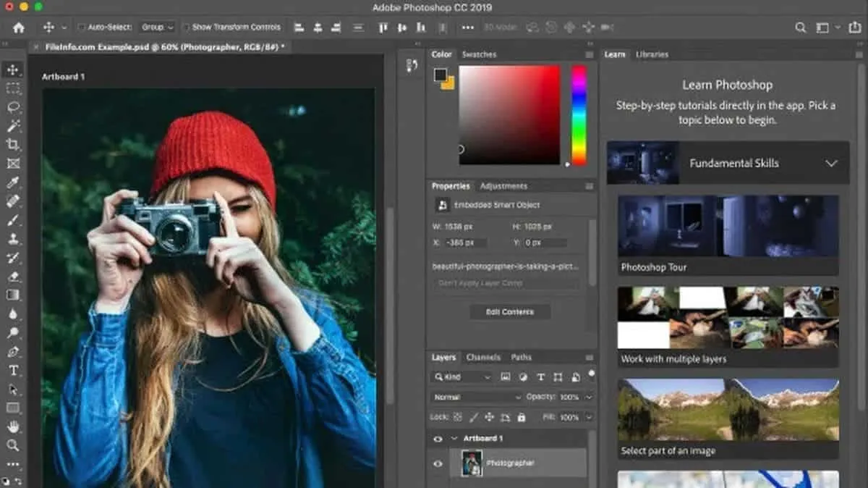Hide the Photographer layer
Screen dimensions: 868x488
438,463
